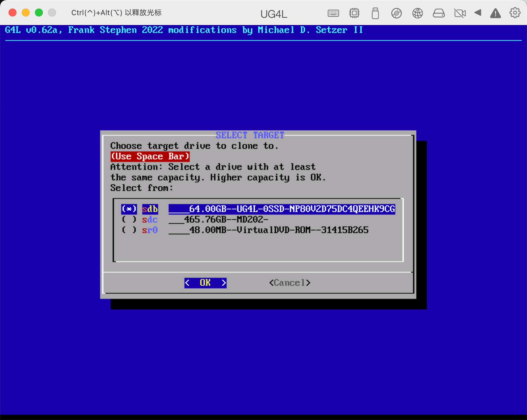Click the highlighted sdb 64.00GB entry text
This screenshot has width=527, height=420.
click(282, 209)
